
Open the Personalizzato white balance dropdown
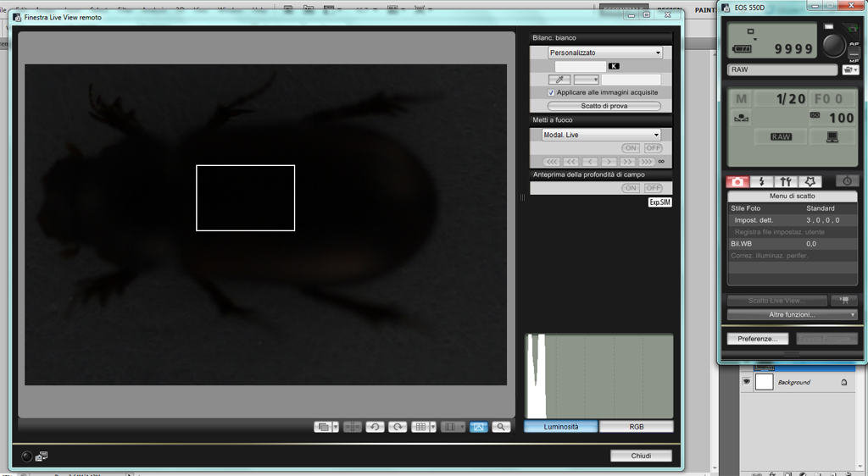(604, 53)
